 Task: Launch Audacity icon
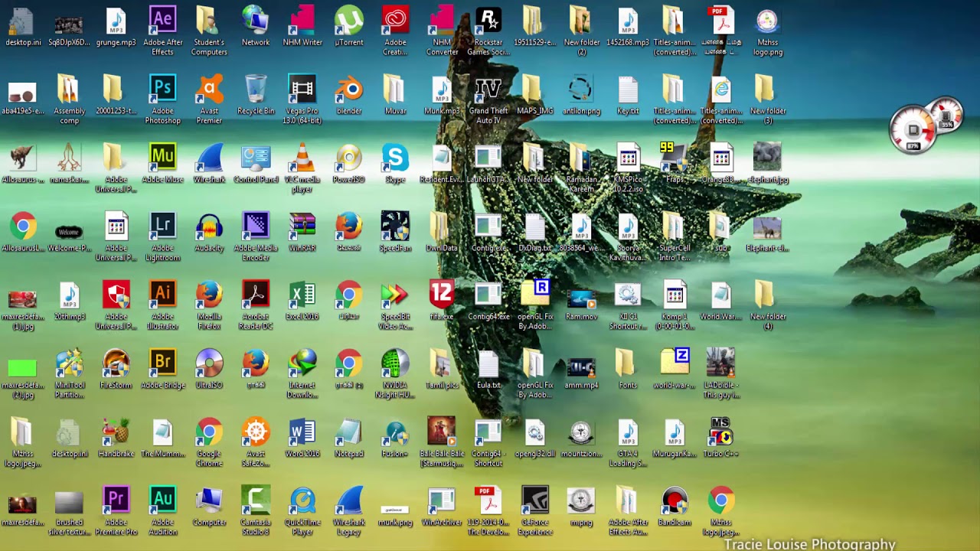point(209,232)
